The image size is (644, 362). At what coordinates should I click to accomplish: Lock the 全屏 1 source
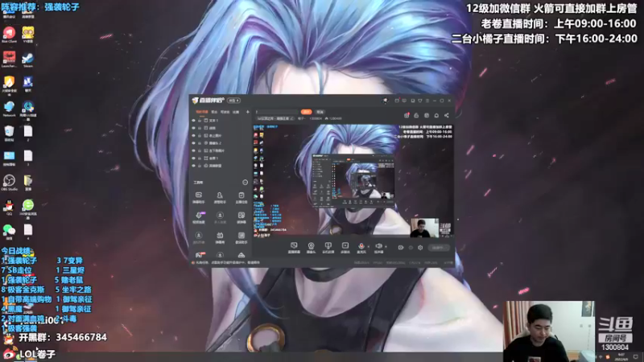point(200,158)
